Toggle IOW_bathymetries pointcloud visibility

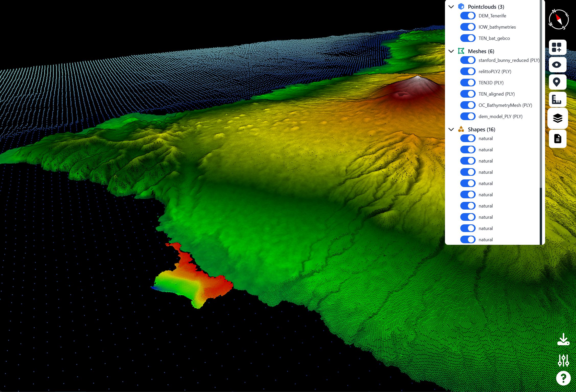(x=468, y=27)
